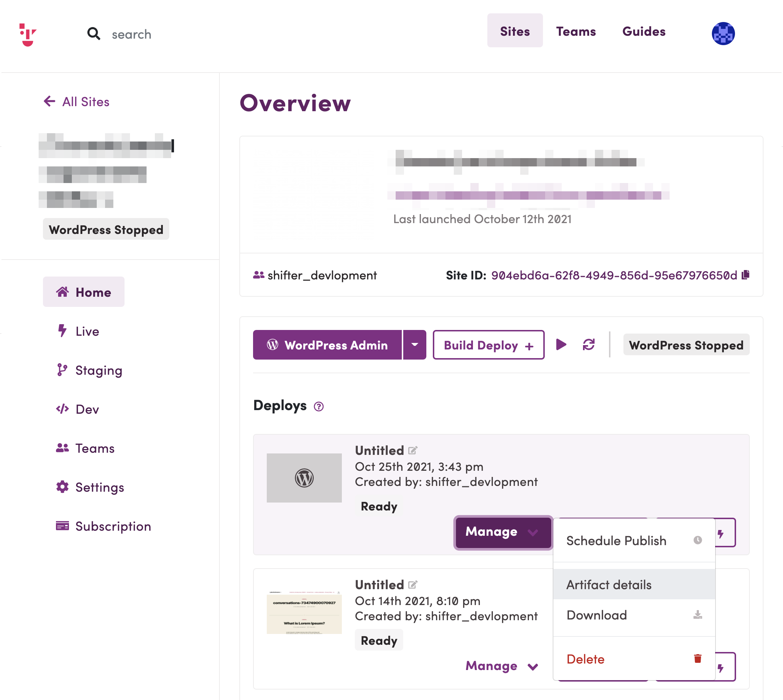Expand WordPress Admin dropdown arrow
The width and height of the screenshot is (783, 700).
[414, 345]
